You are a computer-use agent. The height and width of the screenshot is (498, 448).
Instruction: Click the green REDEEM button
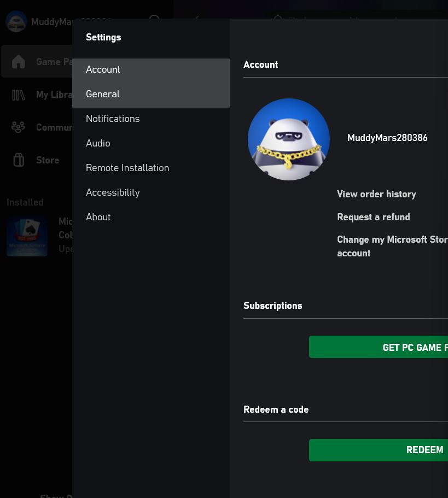point(379,450)
